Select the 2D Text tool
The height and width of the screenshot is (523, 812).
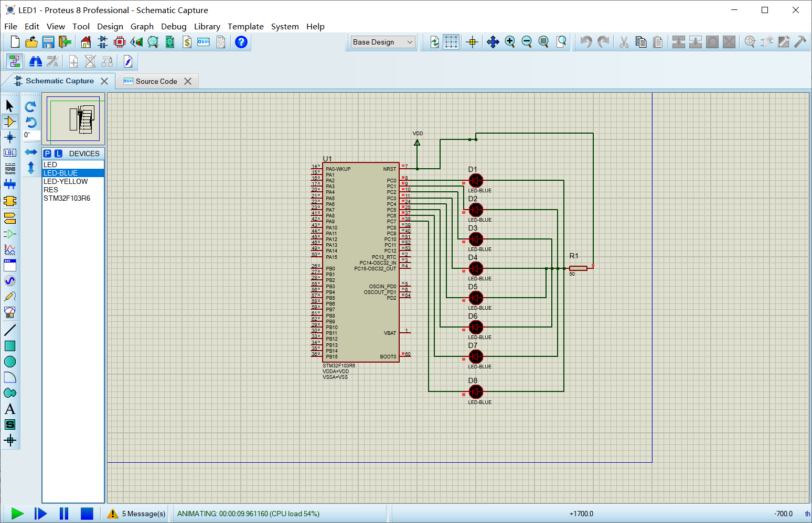pos(9,409)
